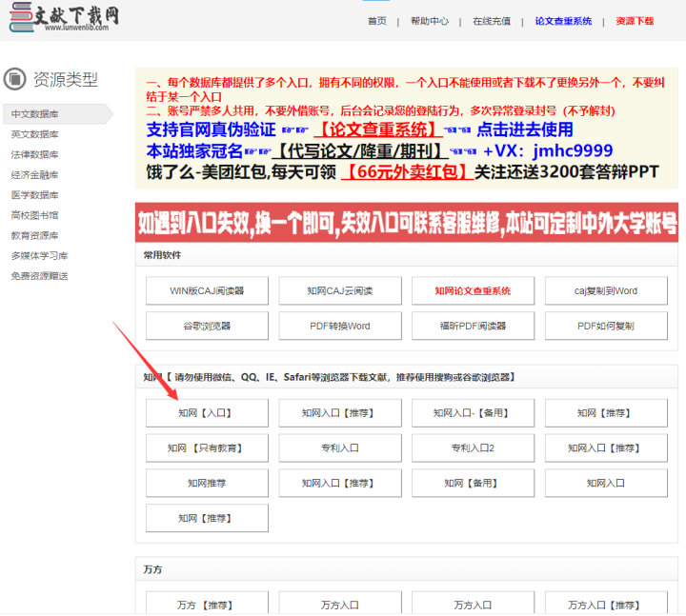Click the 知网【只有教育】 entry
This screenshot has height=616, width=686.
tap(207, 447)
